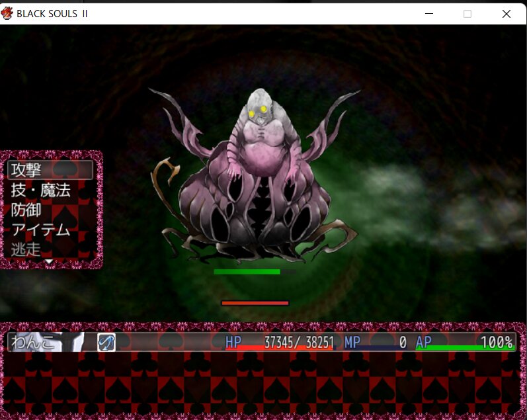Pick the 防御 defend command
The image size is (527, 420).
26,210
